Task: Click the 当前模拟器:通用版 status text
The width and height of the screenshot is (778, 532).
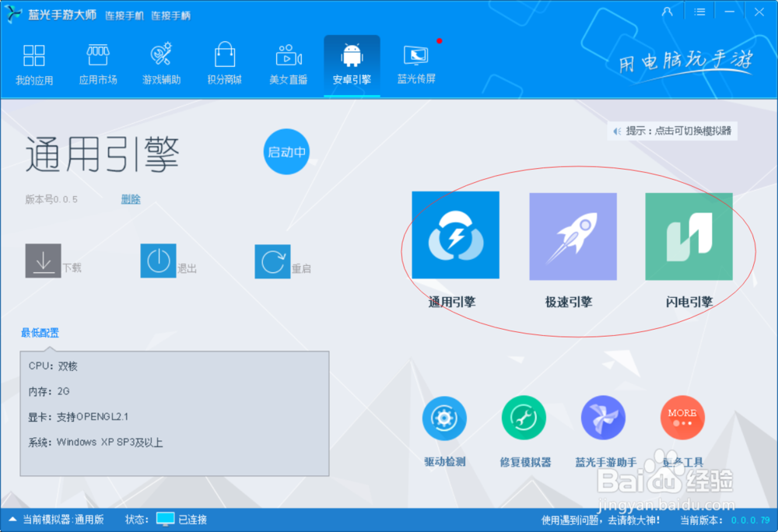Action: 64,519
